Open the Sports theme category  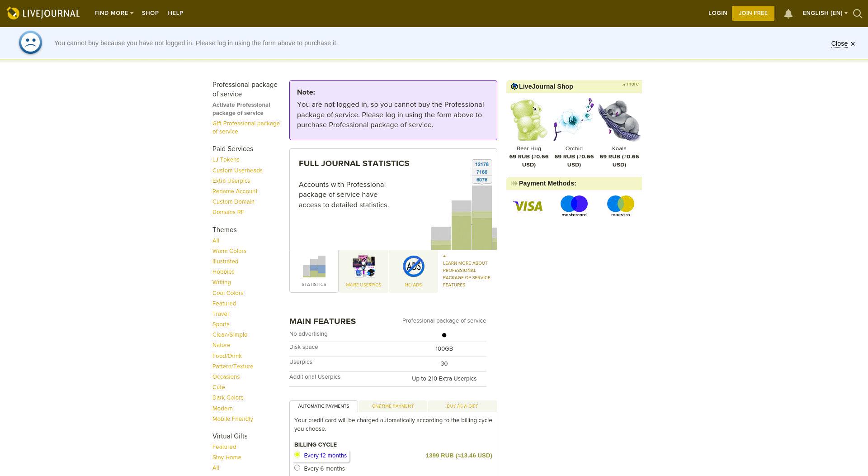pyautogui.click(x=221, y=324)
